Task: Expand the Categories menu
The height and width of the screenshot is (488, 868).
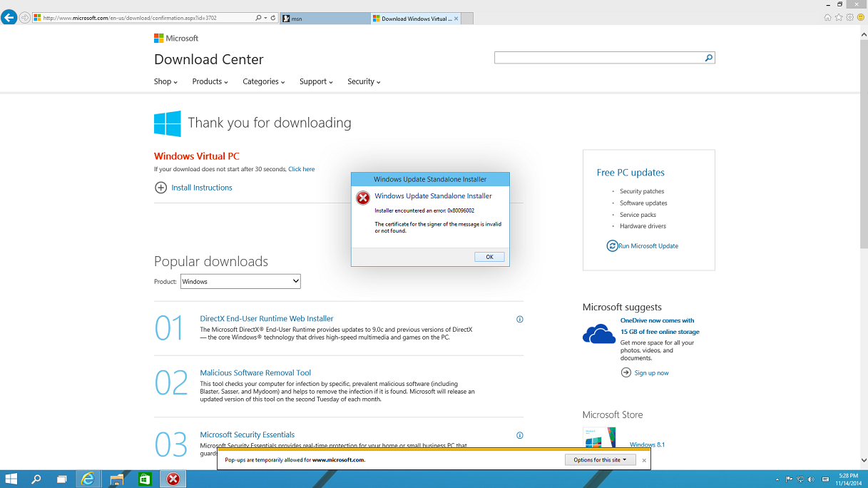Action: [x=263, y=82]
